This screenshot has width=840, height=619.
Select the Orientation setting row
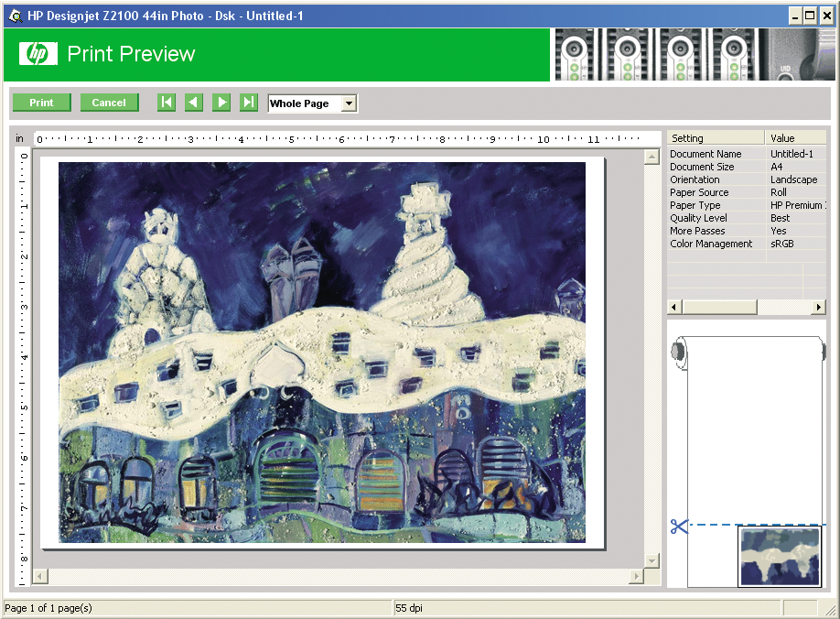(x=747, y=179)
